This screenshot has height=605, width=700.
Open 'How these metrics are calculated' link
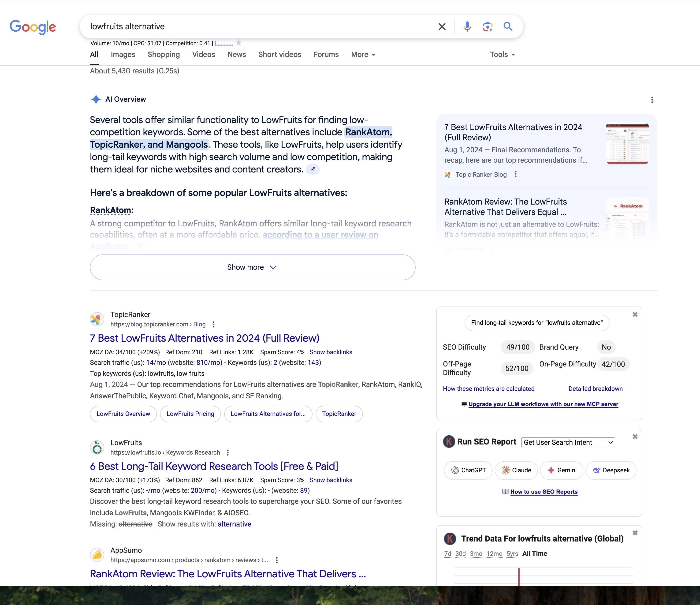488,389
